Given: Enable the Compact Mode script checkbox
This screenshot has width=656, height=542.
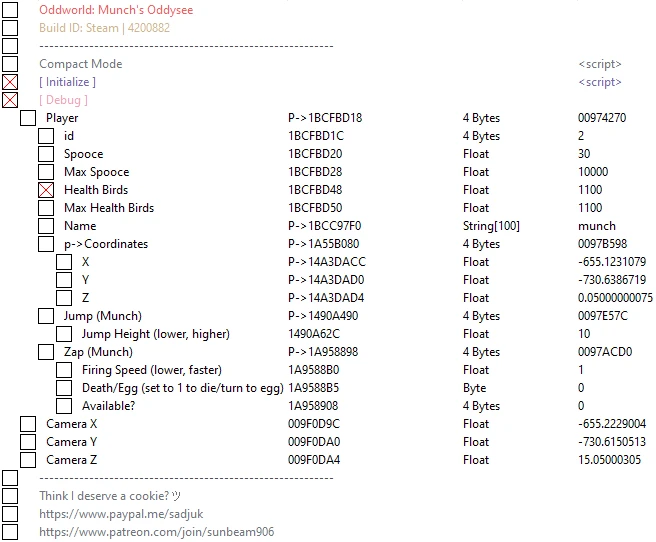Looking at the screenshot, I should click(x=10, y=64).
